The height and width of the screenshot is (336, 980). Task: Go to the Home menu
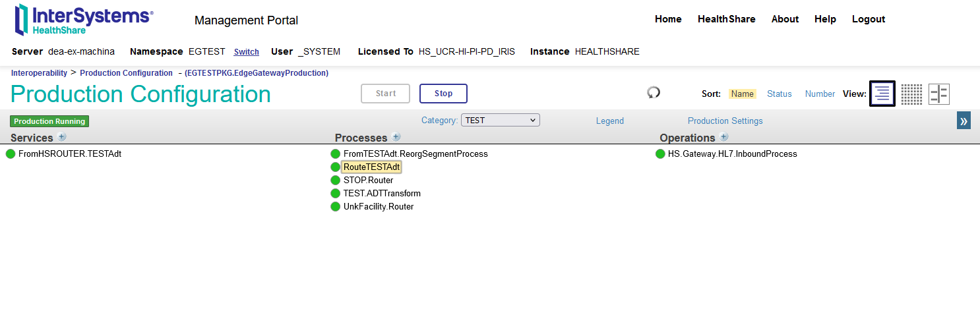pos(668,19)
